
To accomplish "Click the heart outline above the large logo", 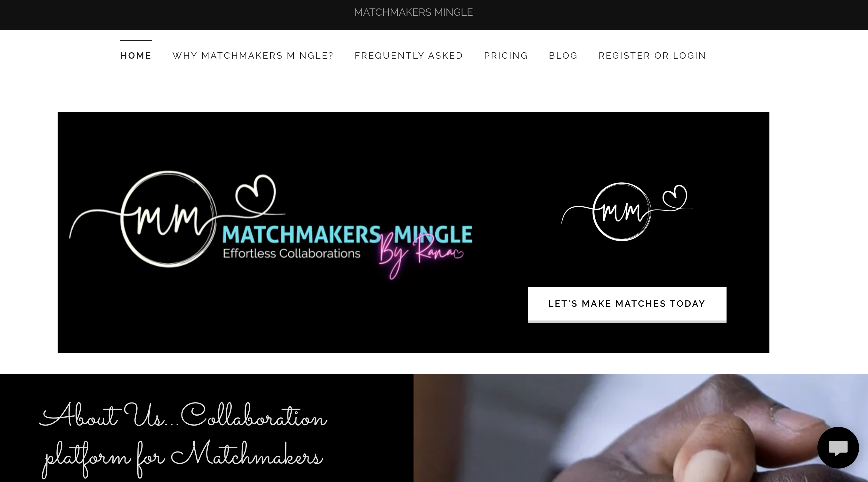I will (x=256, y=195).
